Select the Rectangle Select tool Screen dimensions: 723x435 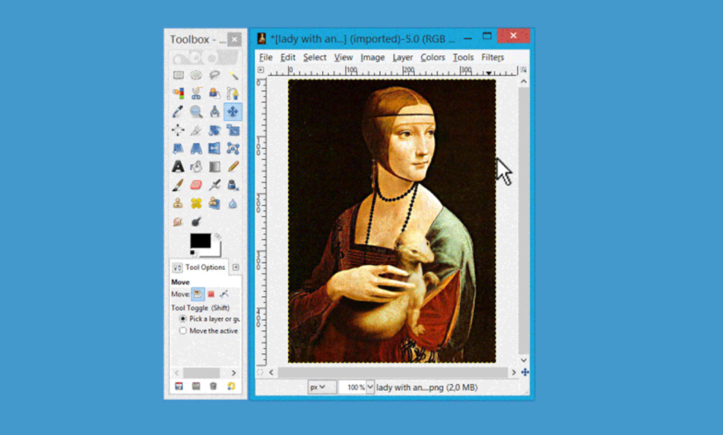coord(178,75)
